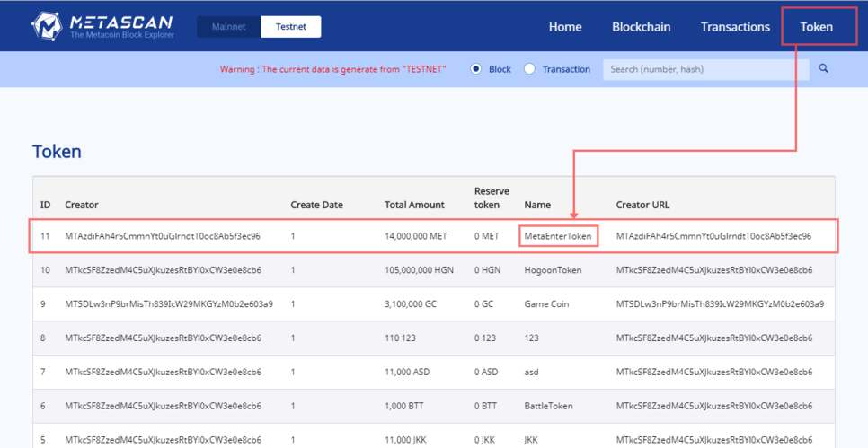Focus the search number or hash field
Image resolution: width=868 pixels, height=448 pixels.
coord(705,69)
